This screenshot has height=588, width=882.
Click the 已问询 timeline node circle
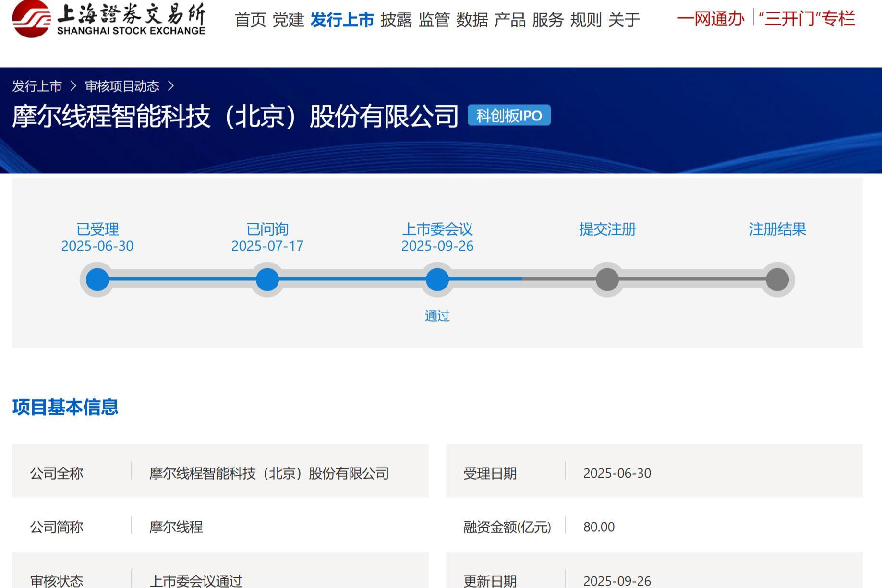click(x=267, y=280)
